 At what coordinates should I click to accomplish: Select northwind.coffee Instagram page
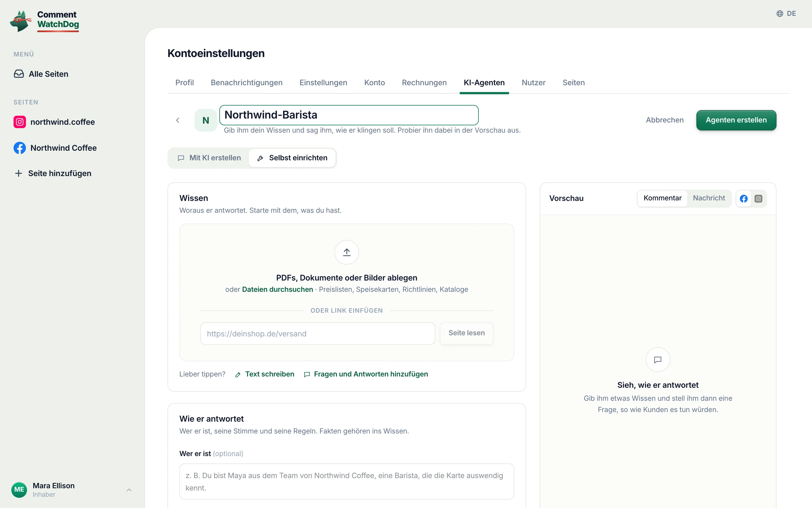54,122
